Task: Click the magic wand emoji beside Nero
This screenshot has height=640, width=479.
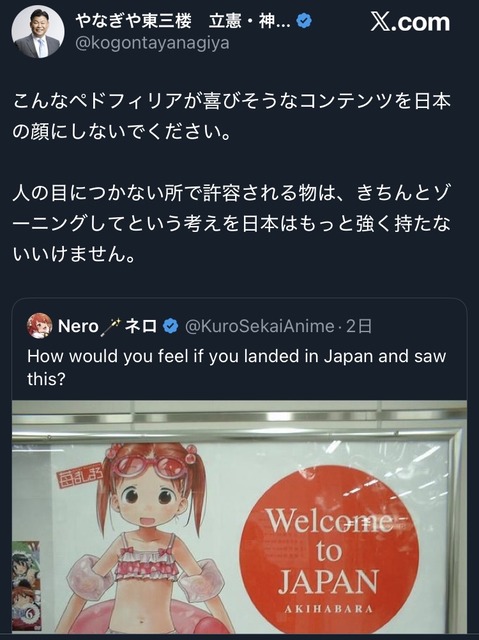Action: (x=111, y=326)
